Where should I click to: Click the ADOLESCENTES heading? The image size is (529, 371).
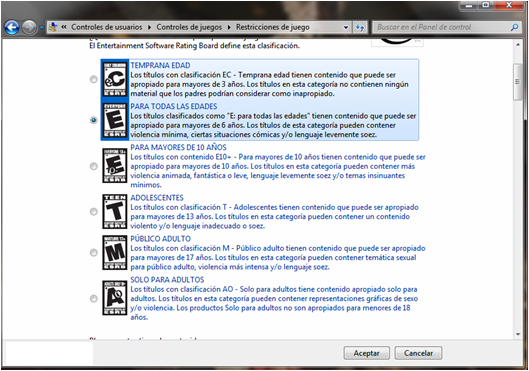coord(157,198)
